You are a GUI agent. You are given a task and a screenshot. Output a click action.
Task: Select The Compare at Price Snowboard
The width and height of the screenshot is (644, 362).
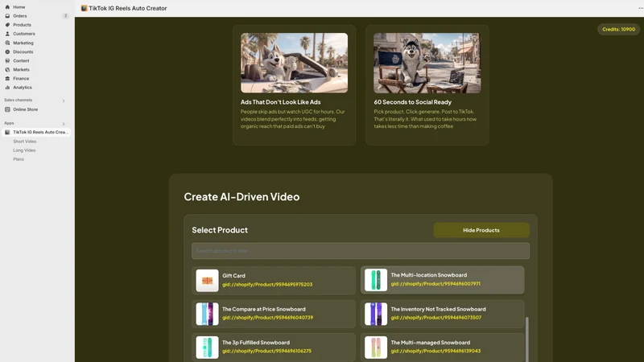click(x=274, y=314)
